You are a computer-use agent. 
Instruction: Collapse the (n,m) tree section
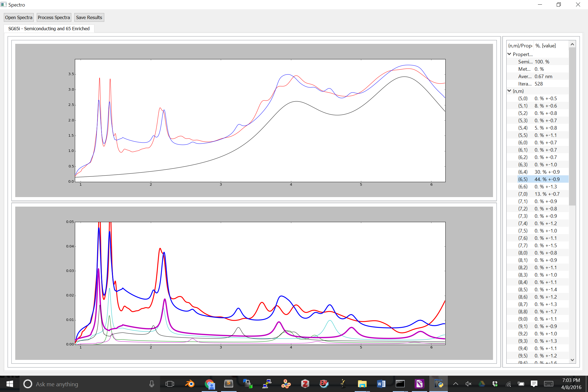(509, 91)
